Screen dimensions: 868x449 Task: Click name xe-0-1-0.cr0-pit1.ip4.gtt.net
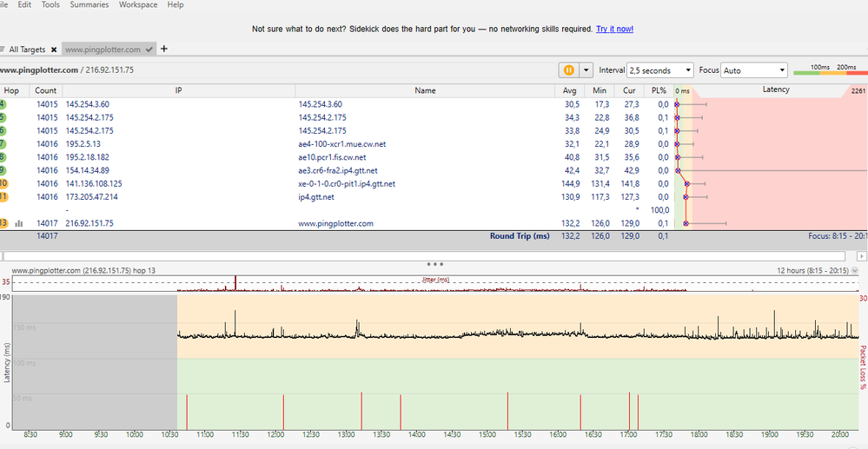[x=347, y=184]
